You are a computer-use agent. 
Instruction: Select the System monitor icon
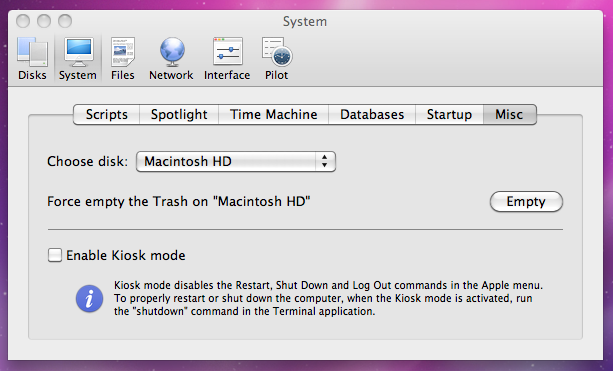(x=79, y=52)
